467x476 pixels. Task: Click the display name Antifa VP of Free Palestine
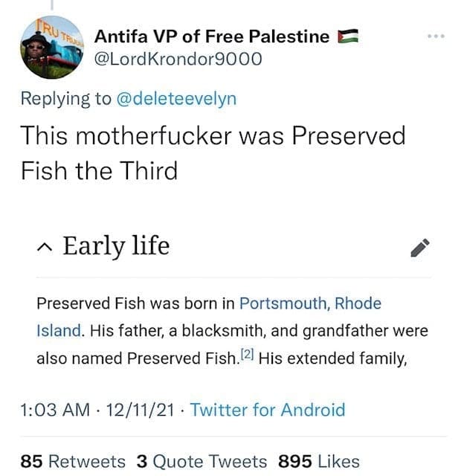[213, 36]
